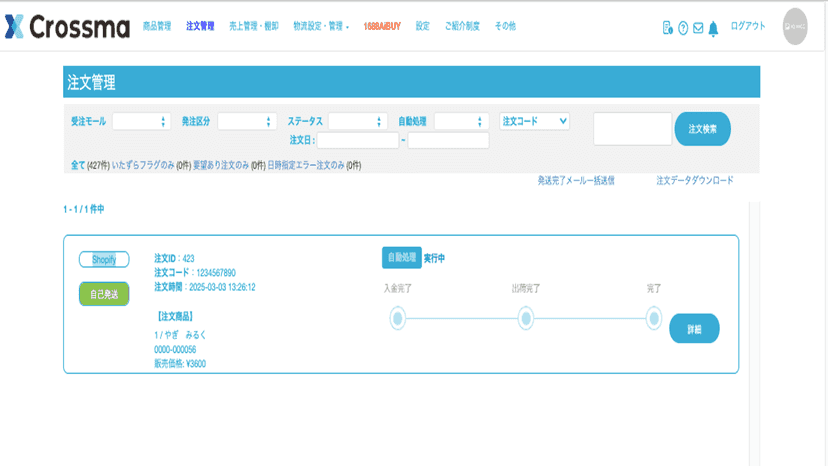Click the Crossma logo
828x466 pixels.
(67, 26)
